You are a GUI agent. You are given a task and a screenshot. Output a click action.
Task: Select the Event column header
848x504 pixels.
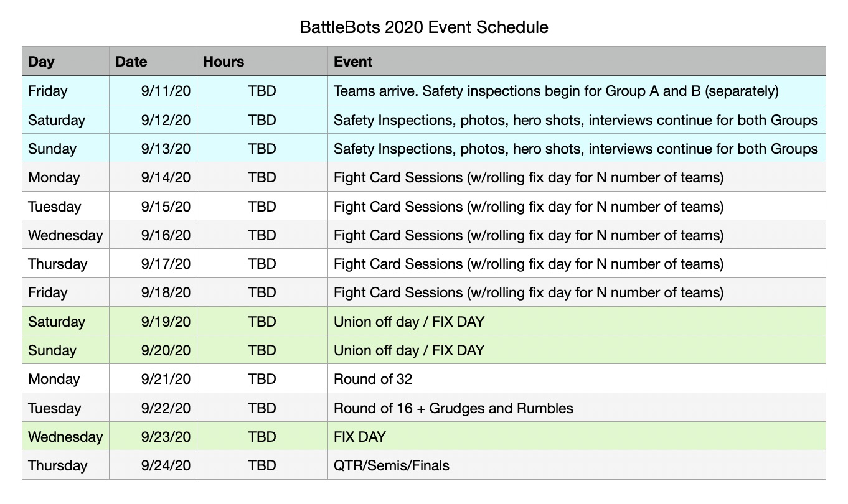coord(577,62)
